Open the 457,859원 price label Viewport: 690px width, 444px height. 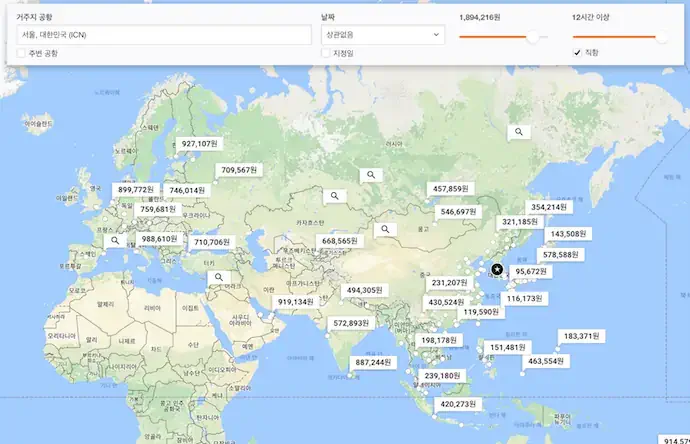tap(451, 189)
